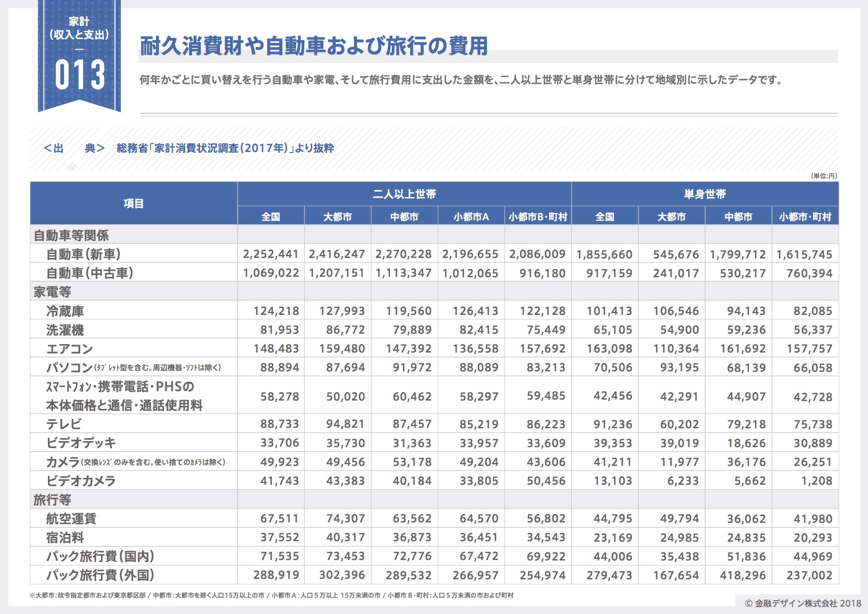Image resolution: width=868 pixels, height=614 pixels.
Task: Click the 小都市B・町村 column header
Action: [538, 217]
